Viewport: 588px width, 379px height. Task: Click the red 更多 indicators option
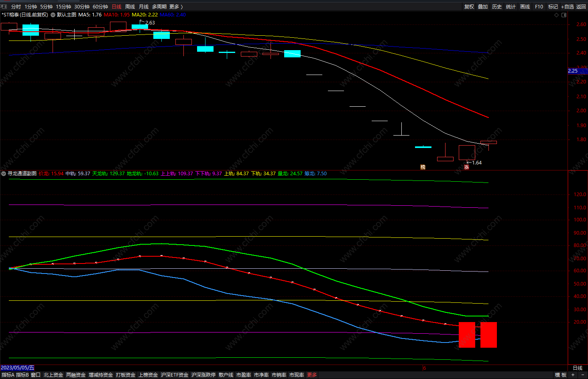tap(312, 375)
